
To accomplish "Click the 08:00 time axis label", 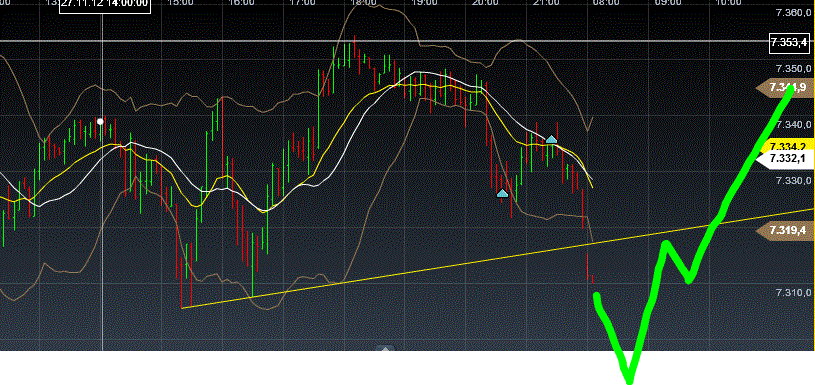I will pos(607,3).
